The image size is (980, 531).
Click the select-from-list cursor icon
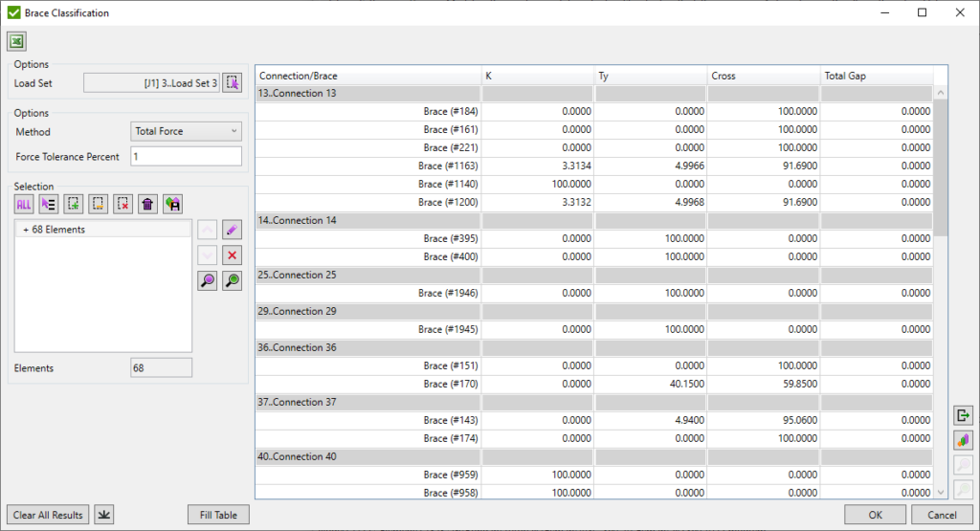pos(49,204)
